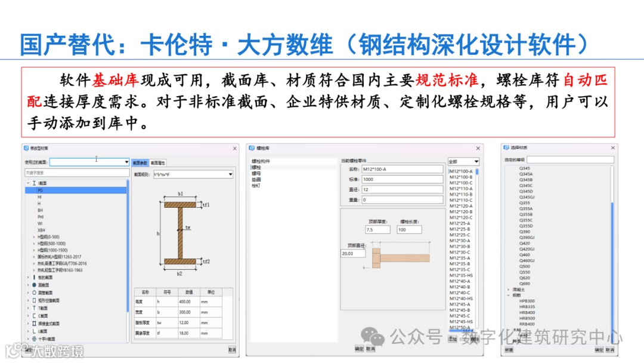The width and height of the screenshot is (644, 363).
Task: Expand the H型钢(0-500) node
Action: pyautogui.click(x=33, y=237)
